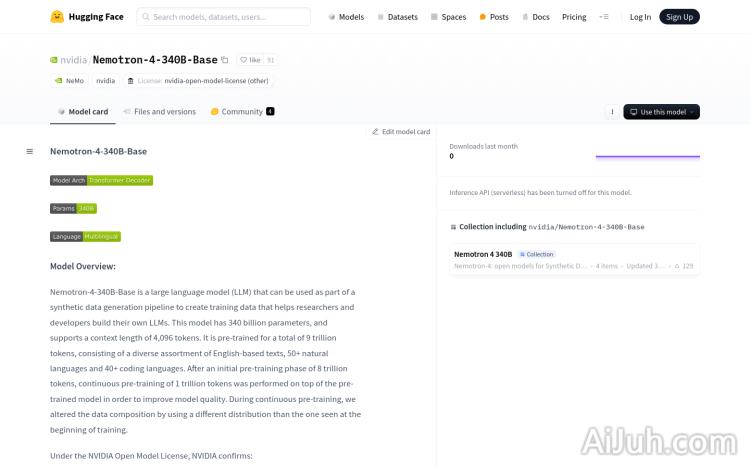Viewport: 750px width, 468px height.
Task: Click the downloads last month graph line
Action: tap(647, 156)
